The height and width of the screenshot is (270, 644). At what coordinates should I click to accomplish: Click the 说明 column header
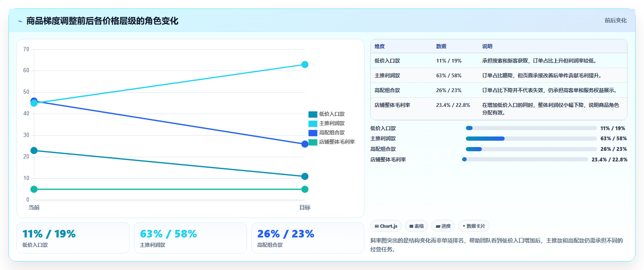tap(487, 46)
